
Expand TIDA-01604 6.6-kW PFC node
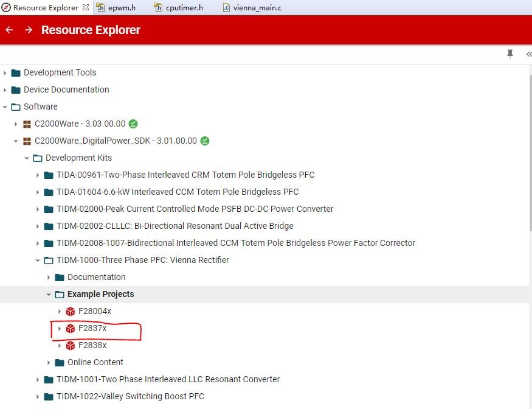point(37,192)
